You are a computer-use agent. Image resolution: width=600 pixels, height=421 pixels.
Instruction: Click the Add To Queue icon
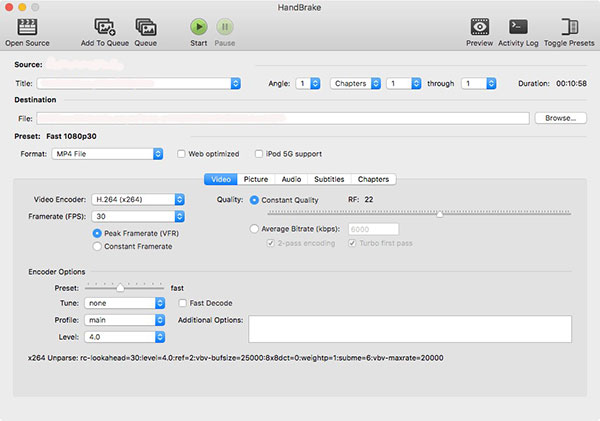click(105, 27)
